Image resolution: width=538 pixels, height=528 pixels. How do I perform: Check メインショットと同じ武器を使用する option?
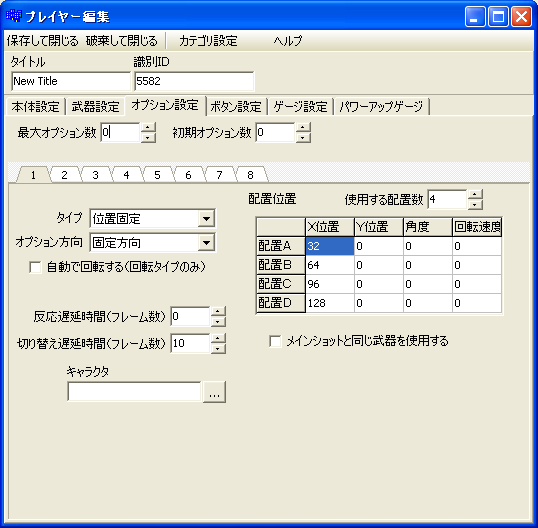(275, 341)
